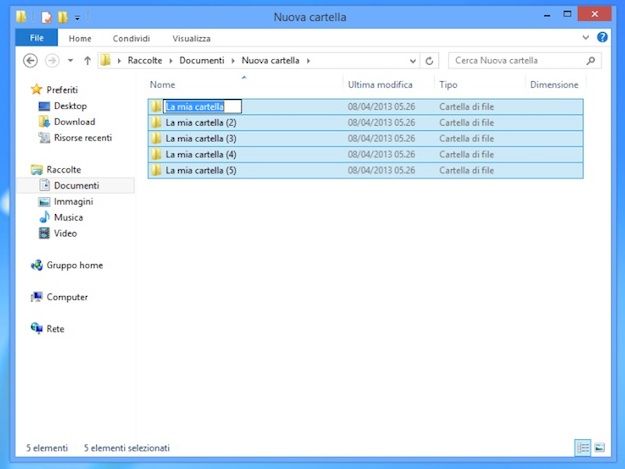This screenshot has height=469, width=625.
Task: Expand the arrow after Raccolte breadcrumb
Action: point(171,61)
